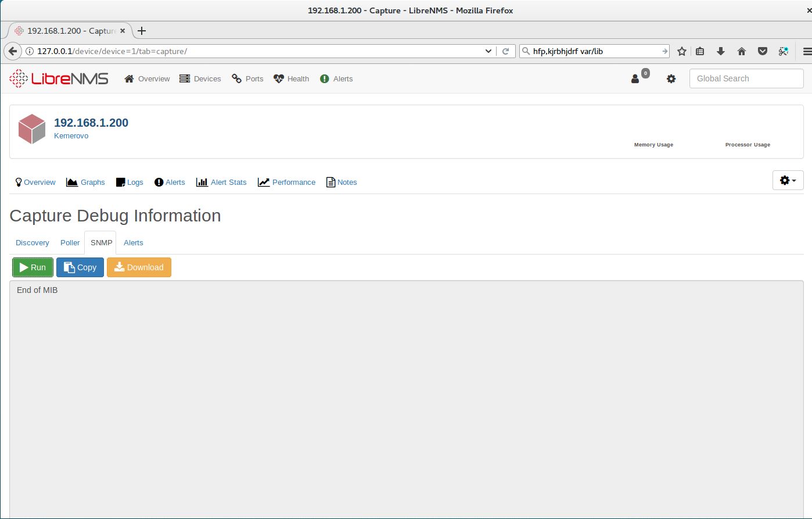Image resolution: width=812 pixels, height=519 pixels.
Task: Follow the Kemerovo location link
Action: [x=71, y=135]
